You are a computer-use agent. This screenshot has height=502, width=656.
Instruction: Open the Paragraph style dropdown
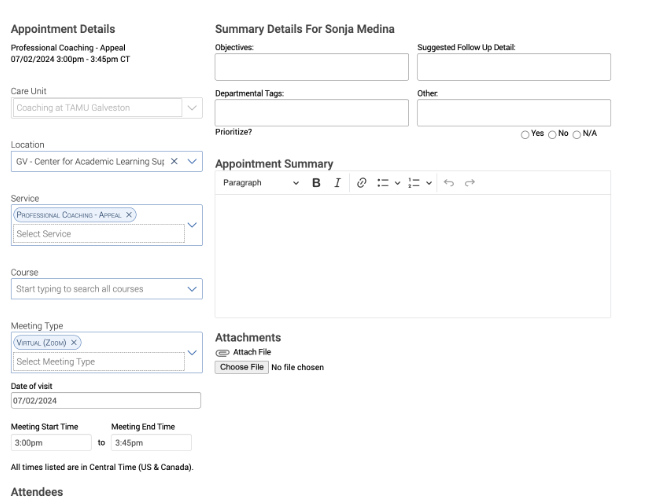(261, 183)
